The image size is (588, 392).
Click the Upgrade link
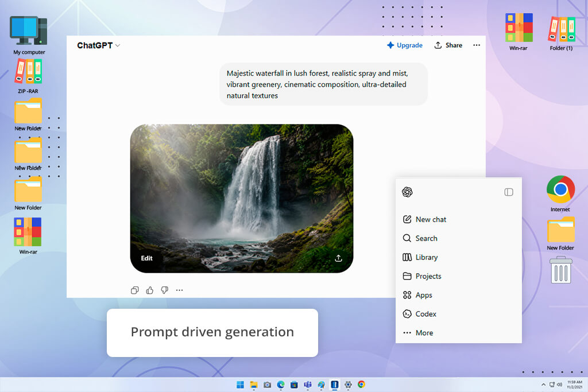(x=405, y=45)
